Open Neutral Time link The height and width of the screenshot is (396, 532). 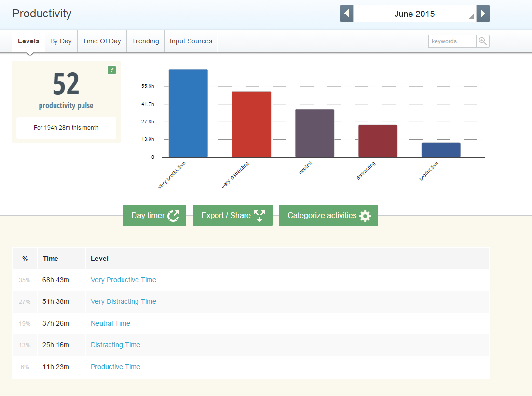[110, 323]
